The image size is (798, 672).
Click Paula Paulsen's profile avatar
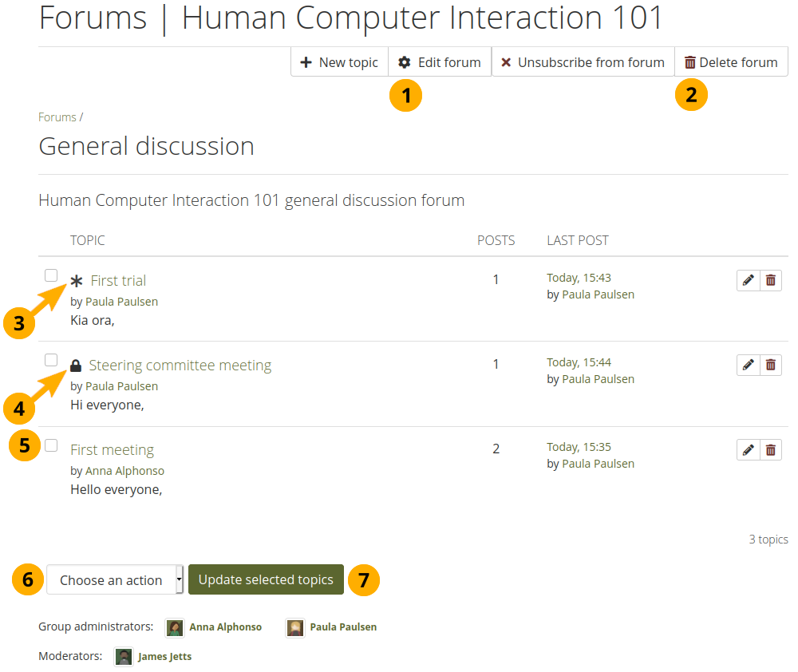click(x=295, y=627)
